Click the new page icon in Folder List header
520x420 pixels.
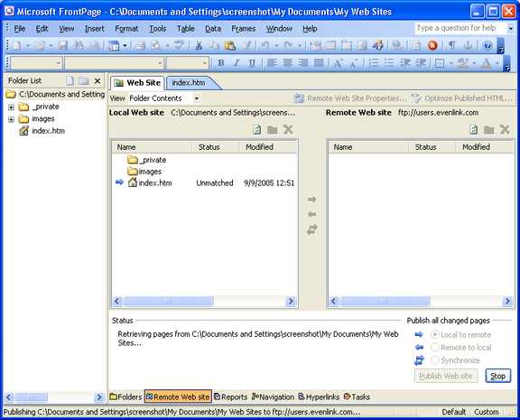(x=70, y=80)
